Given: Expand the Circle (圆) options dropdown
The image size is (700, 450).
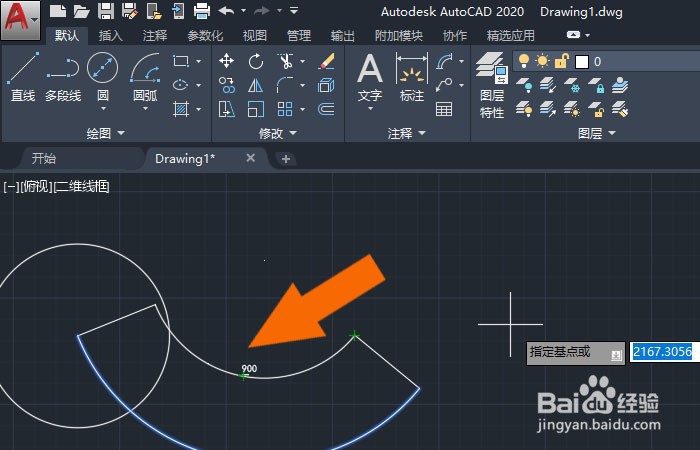Looking at the screenshot, I should pos(103,108).
